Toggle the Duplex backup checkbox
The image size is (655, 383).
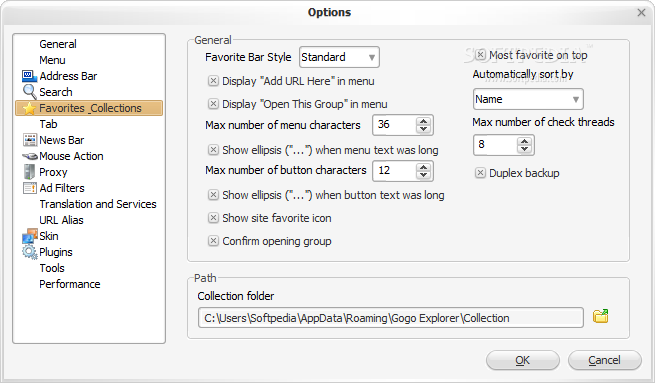[480, 173]
